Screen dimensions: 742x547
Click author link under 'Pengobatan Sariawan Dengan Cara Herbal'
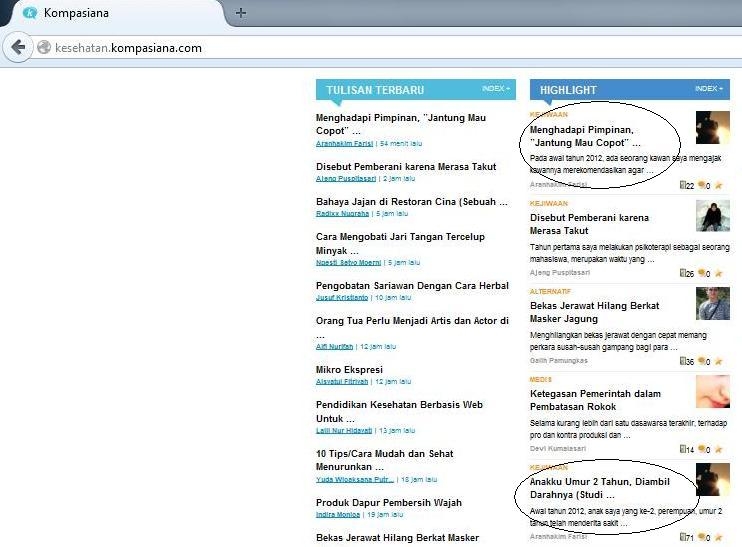(342, 298)
